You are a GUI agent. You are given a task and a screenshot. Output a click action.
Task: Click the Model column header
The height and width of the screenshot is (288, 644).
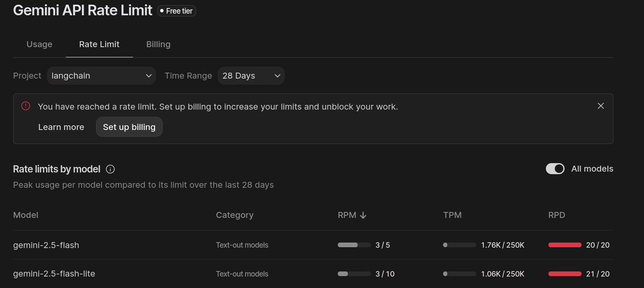[26, 215]
